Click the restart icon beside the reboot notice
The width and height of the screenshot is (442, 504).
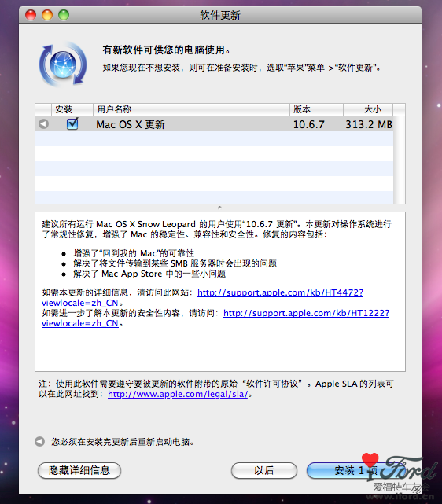coord(39,442)
